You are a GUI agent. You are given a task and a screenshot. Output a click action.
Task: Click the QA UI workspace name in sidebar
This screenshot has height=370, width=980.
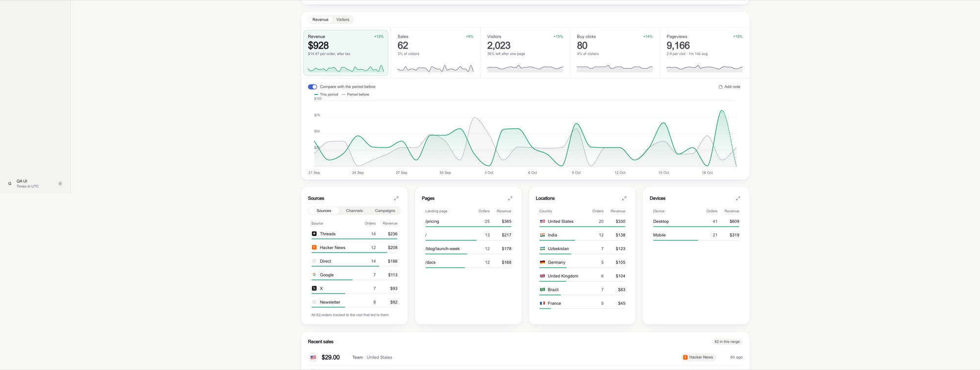(x=22, y=181)
